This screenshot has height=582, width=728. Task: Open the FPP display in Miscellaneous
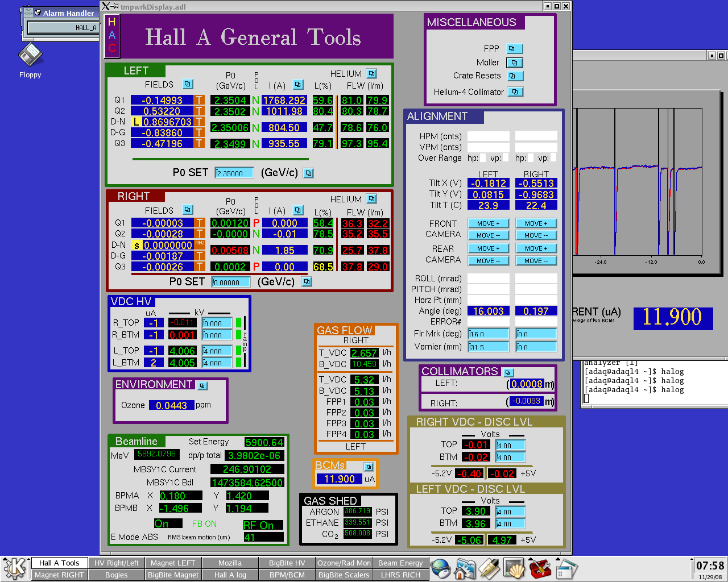click(x=514, y=49)
